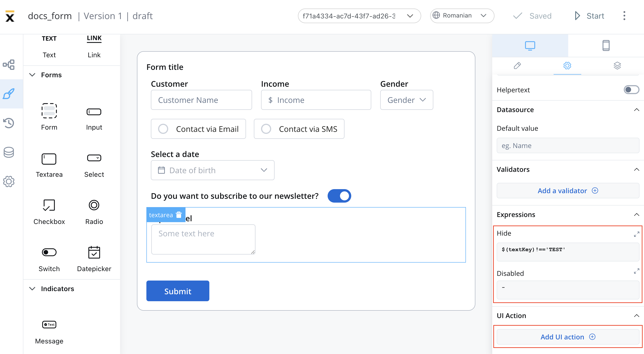
Task: Expand the Hide expression editor
Action: click(636, 234)
